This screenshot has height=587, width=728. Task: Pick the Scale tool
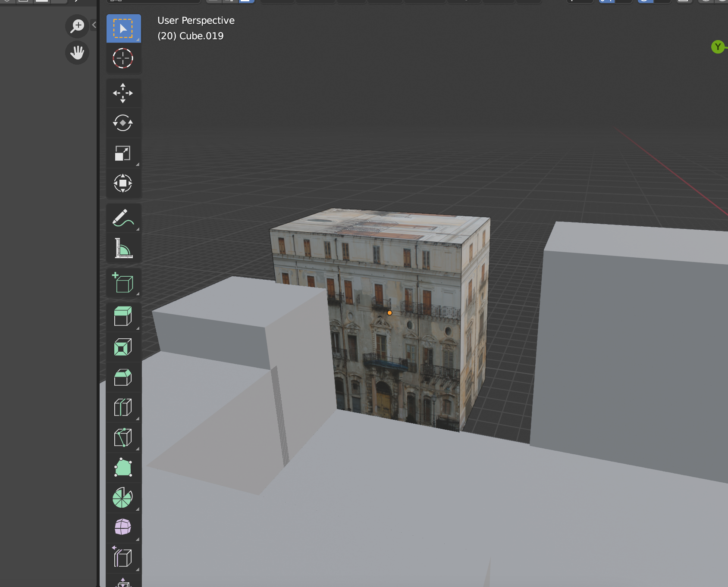[123, 153]
